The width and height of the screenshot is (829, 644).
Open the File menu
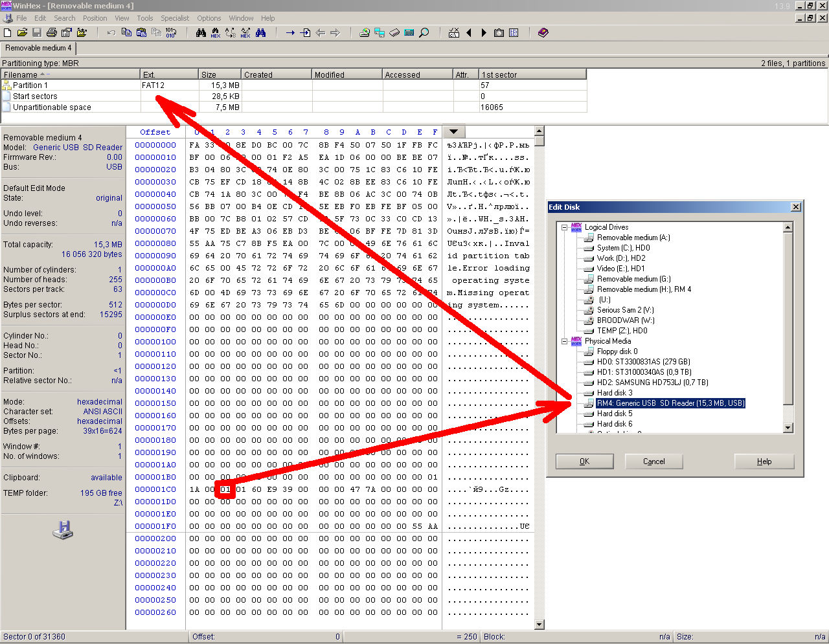(21, 18)
